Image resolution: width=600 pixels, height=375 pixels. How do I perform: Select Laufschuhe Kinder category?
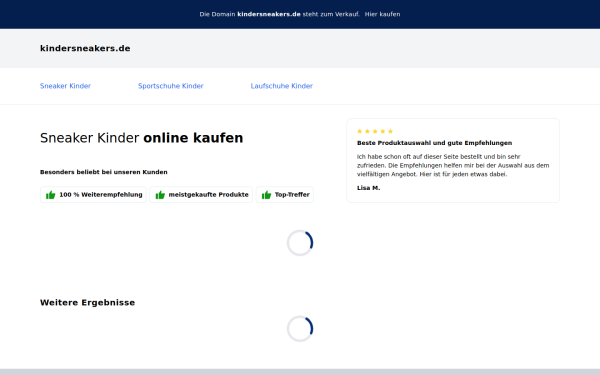point(282,86)
